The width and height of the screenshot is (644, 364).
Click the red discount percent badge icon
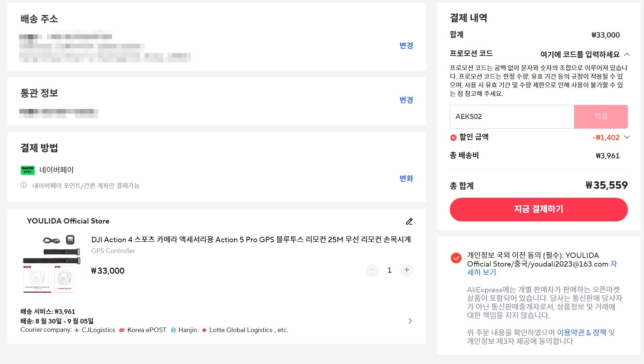[453, 138]
